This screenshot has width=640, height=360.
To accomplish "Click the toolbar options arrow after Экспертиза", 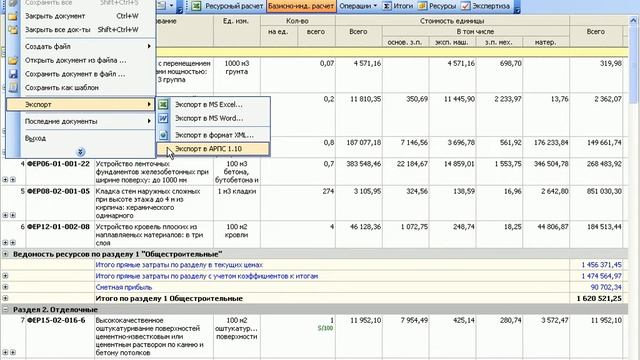I will click(517, 7).
